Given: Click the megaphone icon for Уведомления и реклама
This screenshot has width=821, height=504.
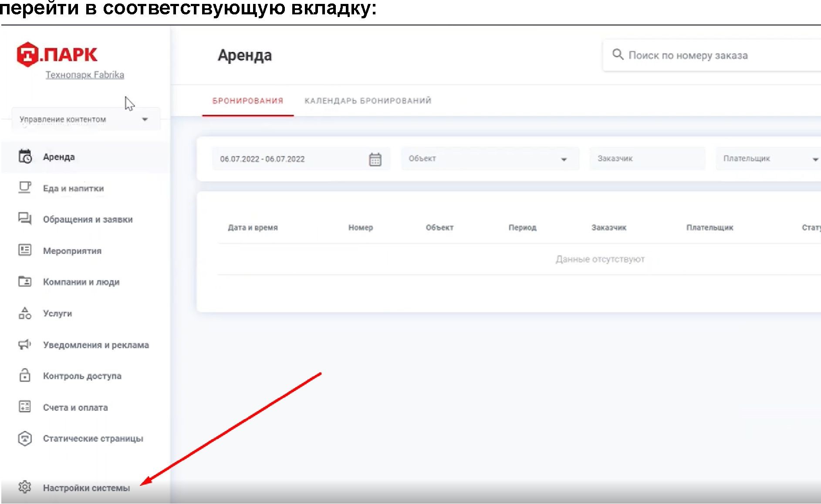Looking at the screenshot, I should (x=25, y=345).
